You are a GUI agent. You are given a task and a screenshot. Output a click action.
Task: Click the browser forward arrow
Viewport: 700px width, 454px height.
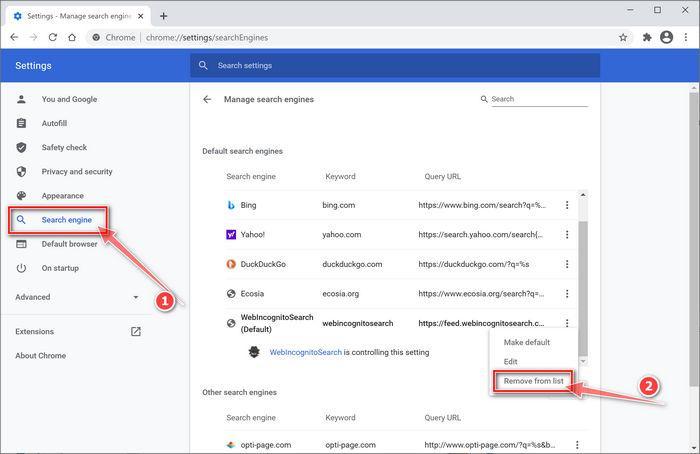33,37
